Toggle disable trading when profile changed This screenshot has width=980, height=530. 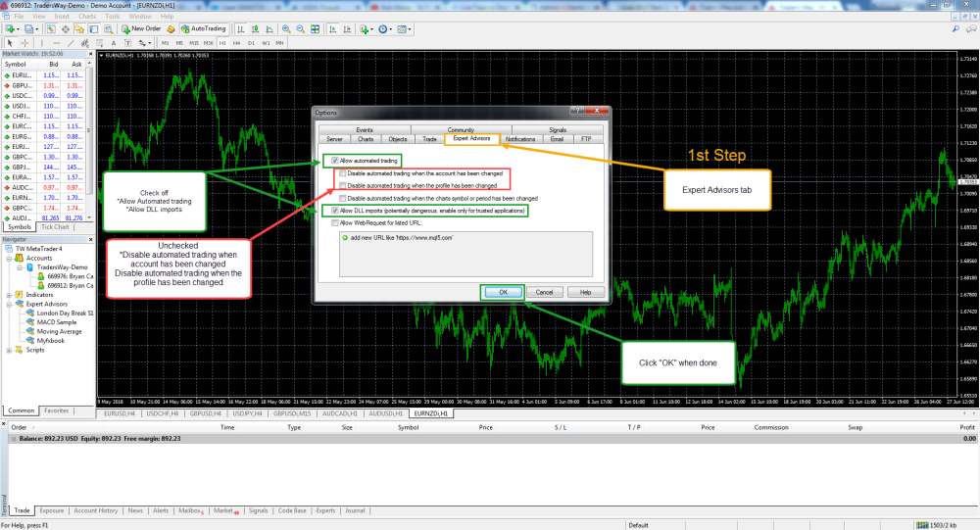pyautogui.click(x=342, y=185)
